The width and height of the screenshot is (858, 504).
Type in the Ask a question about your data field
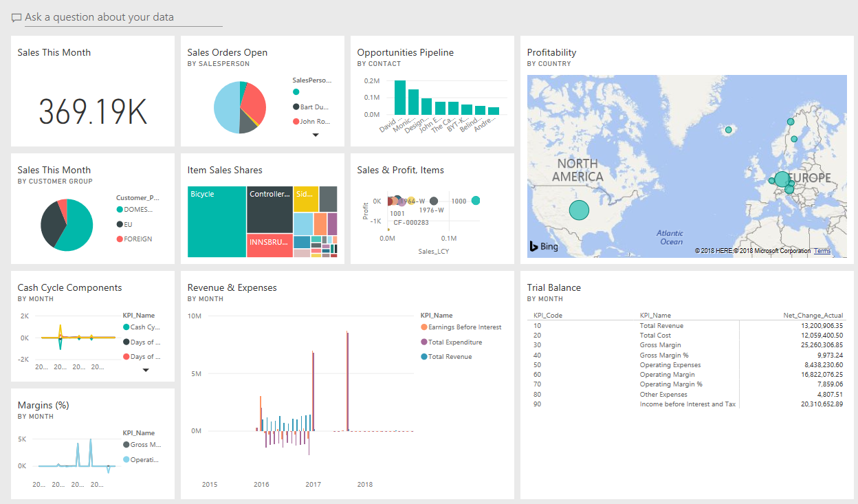[x=124, y=17]
